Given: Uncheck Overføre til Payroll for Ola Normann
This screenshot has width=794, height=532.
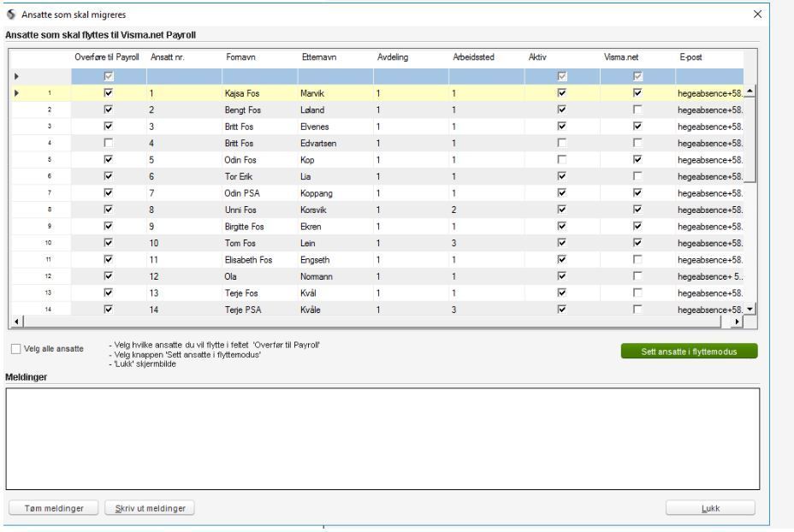Looking at the screenshot, I should [x=108, y=276].
